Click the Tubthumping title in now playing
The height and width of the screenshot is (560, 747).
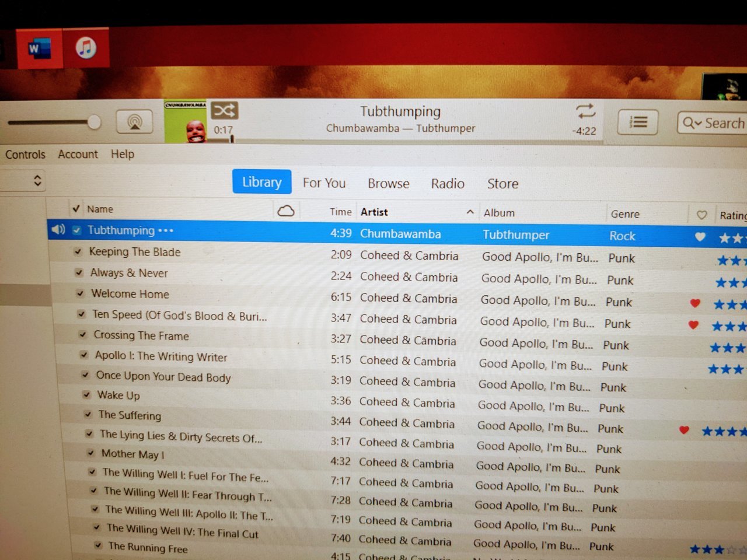tap(400, 111)
